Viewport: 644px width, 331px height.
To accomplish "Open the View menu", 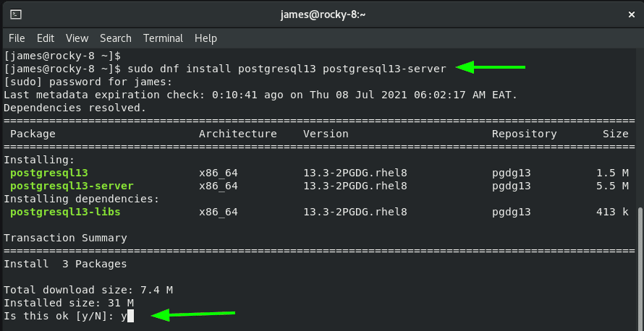I will coord(77,38).
